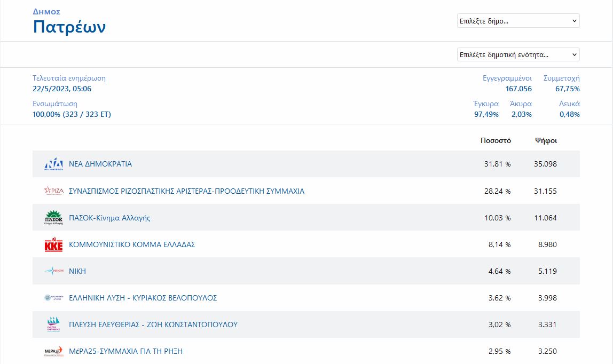Image resolution: width=613 pixels, height=364 pixels.
Task: Select the ΣΥΝΑΣΠΙΣΜΟΣ ΡΙΖΟΣΠΑΣΤΙΚΗΣ ΑΡΙΣΤΕΡΑΣ party link
Action: (x=186, y=191)
